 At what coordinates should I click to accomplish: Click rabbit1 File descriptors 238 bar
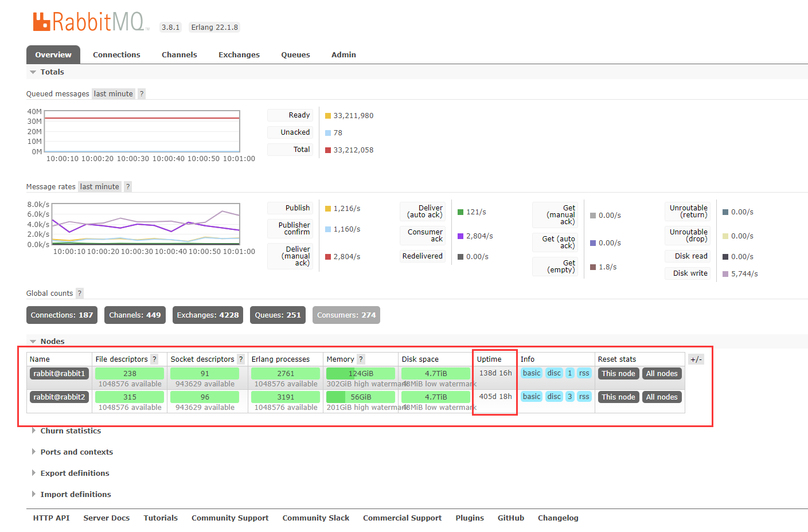[130, 374]
